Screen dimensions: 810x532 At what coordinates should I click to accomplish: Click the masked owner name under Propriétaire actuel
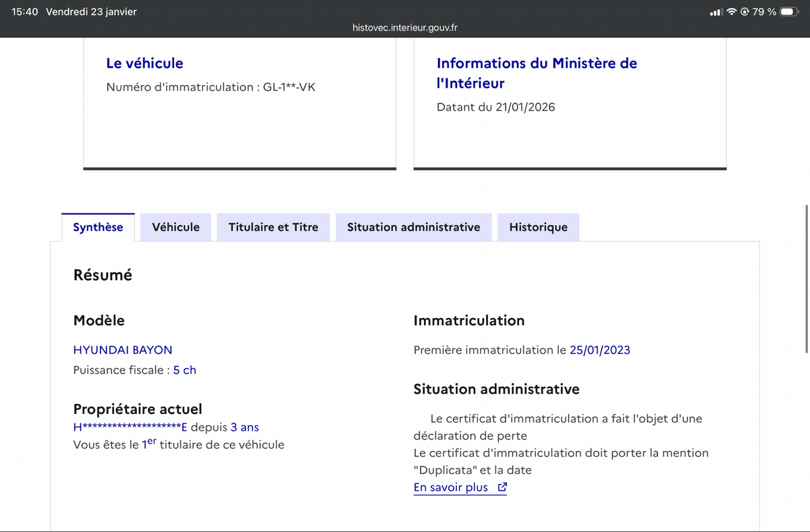tap(132, 427)
